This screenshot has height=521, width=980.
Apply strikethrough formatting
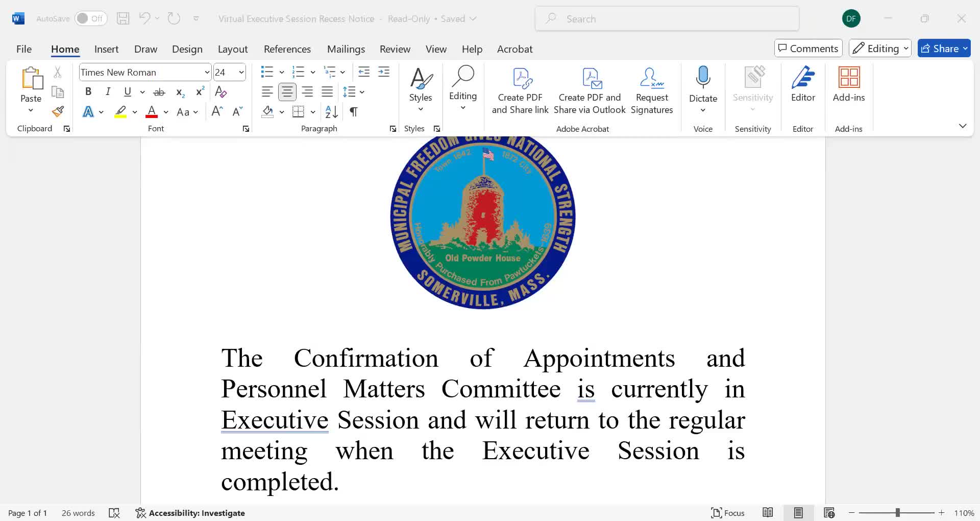click(159, 92)
